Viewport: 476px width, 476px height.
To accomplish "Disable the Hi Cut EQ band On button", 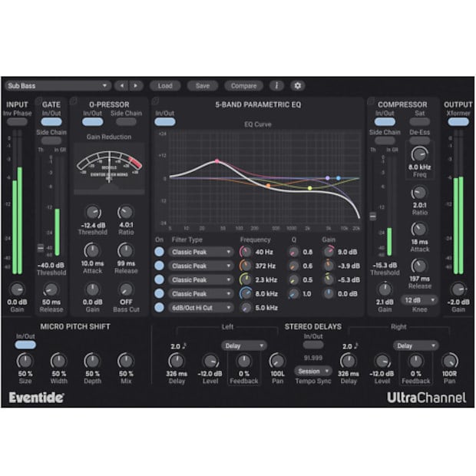I will pyautogui.click(x=160, y=308).
